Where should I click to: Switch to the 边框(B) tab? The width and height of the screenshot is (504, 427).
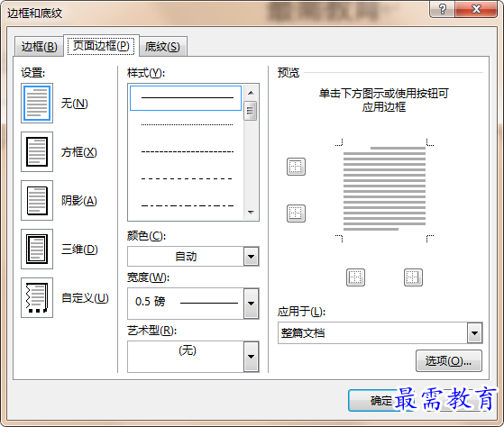tap(39, 47)
